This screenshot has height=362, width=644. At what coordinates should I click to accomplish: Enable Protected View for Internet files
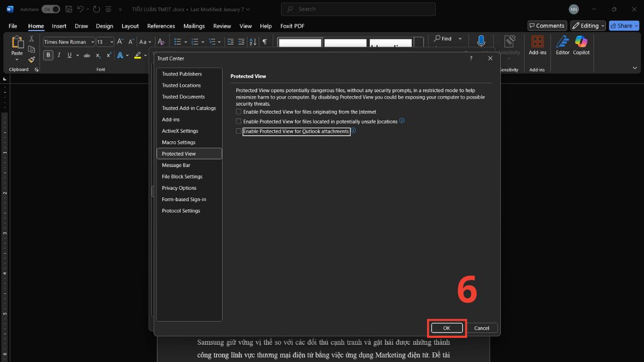(x=238, y=112)
